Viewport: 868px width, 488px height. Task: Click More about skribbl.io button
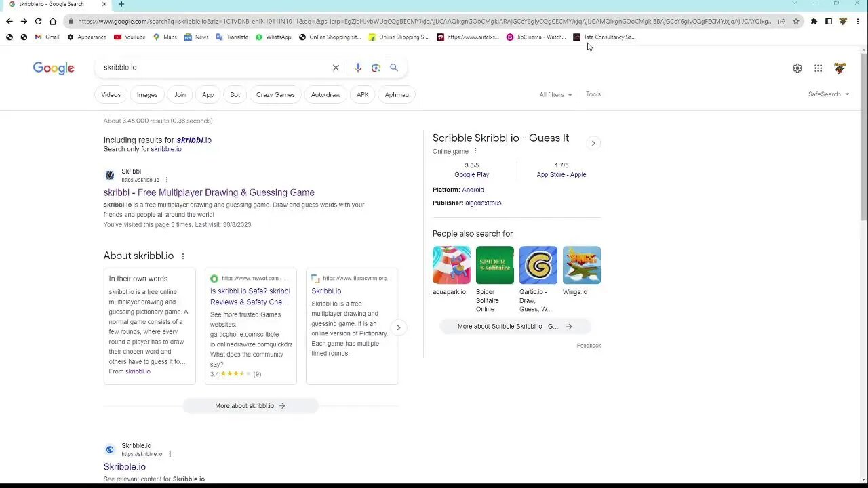tap(250, 406)
